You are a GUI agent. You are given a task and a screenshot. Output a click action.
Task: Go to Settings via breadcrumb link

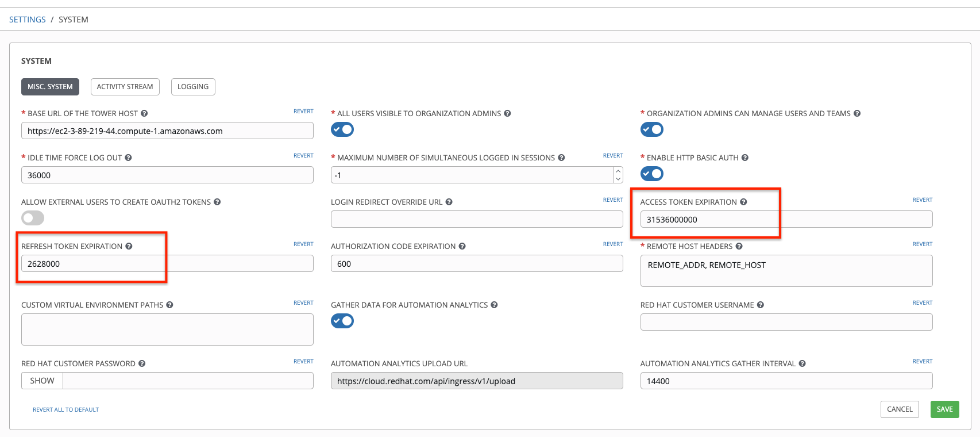click(28, 20)
